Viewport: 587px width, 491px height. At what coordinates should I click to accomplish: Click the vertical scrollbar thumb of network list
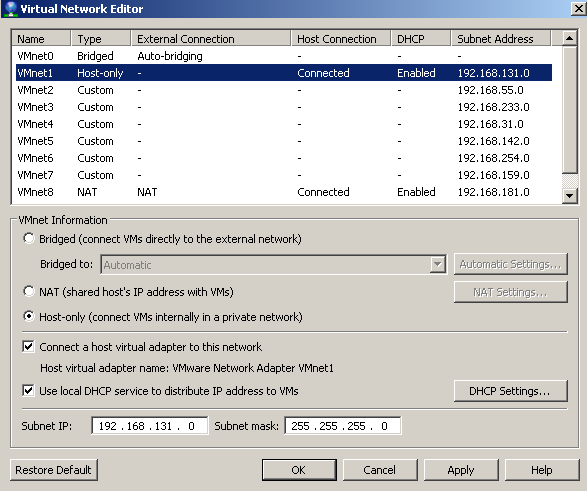coord(569,110)
